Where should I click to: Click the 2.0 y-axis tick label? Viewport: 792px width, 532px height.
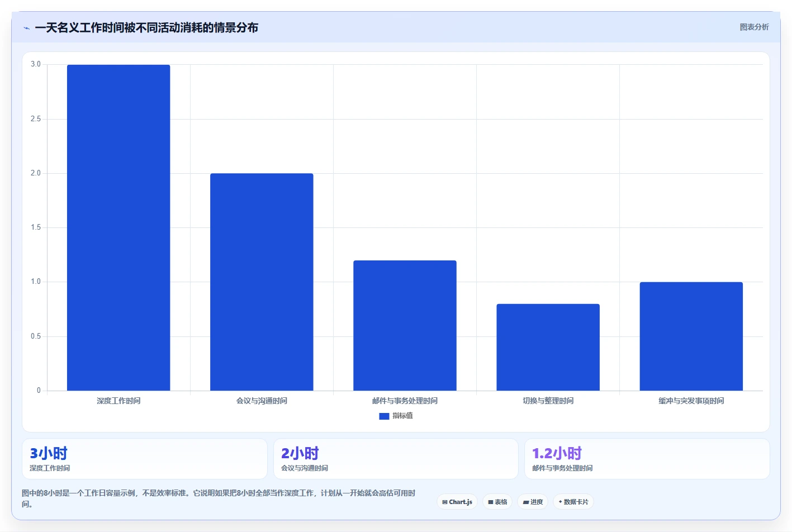pos(36,173)
